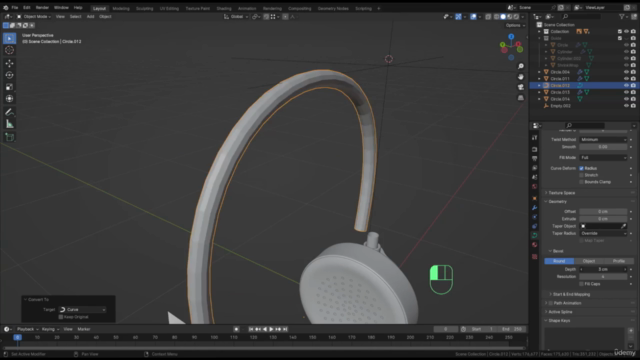Play the animation forward
This screenshot has height=360, width=640.
[x=271, y=329]
